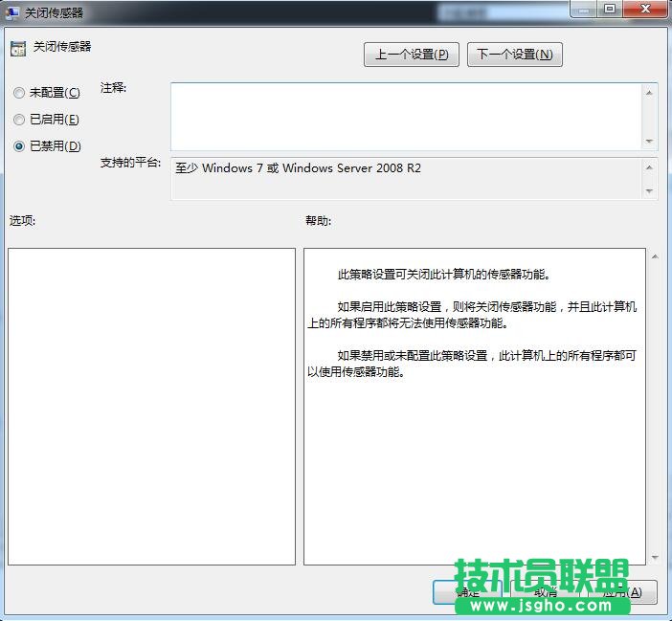Maximize the 关闭传感器 window
This screenshot has height=621, width=672.
click(x=610, y=9)
